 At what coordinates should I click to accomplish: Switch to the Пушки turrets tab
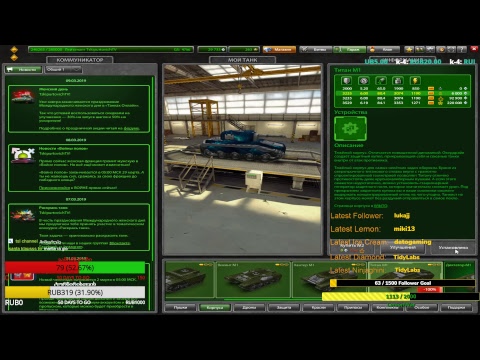coord(180,307)
